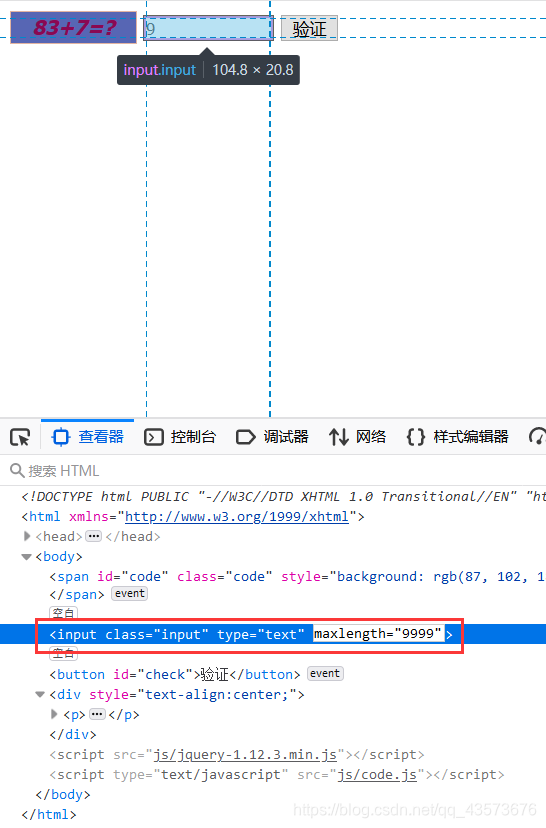Open the Inspector (查看器) tab
The image size is (546, 828).
[x=88, y=437]
